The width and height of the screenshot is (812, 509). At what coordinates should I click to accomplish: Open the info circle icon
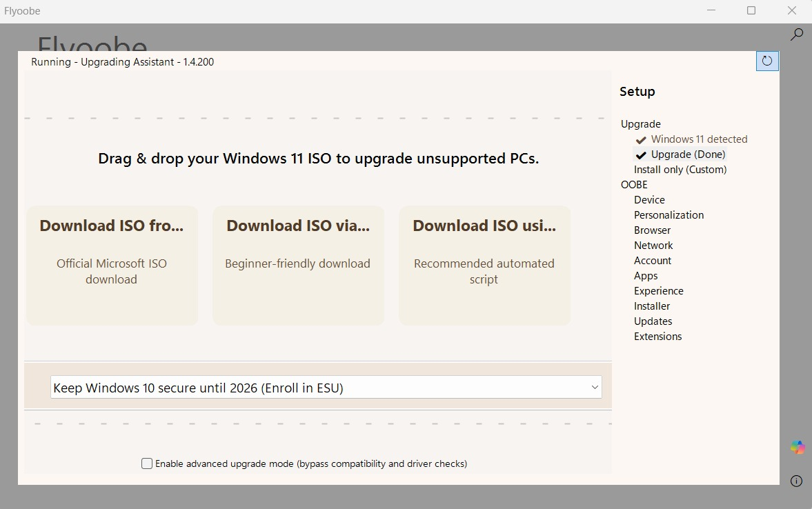point(796,481)
